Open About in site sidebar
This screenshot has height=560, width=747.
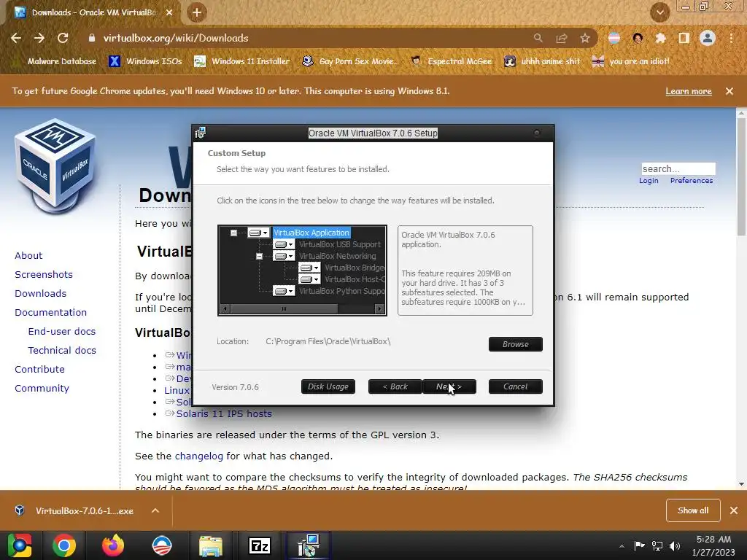(28, 256)
